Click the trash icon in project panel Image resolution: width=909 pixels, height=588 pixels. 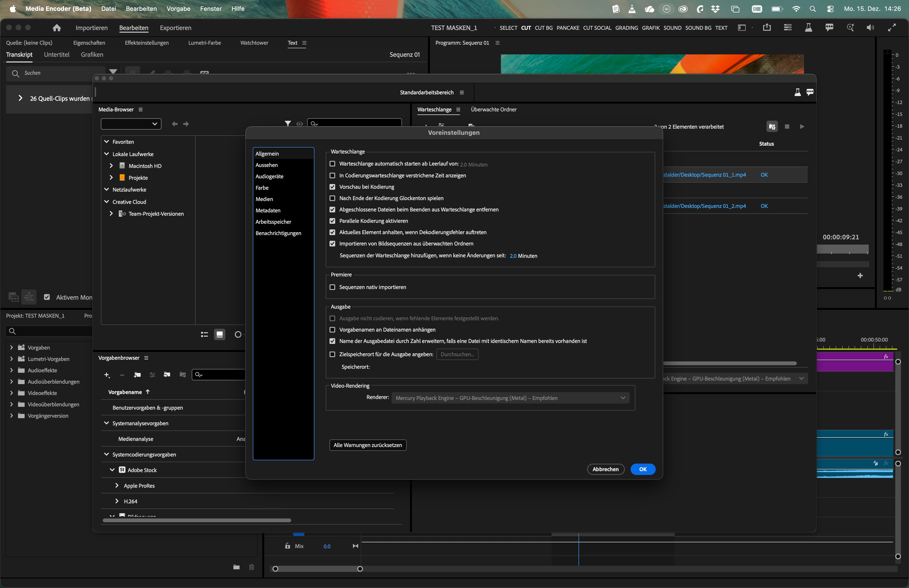tap(251, 567)
